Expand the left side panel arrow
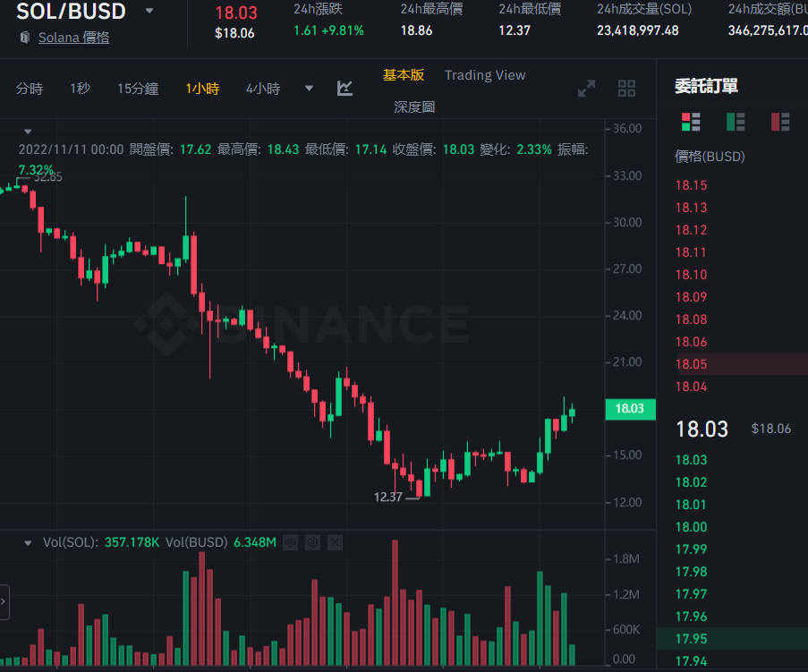Viewport: 808px width, 672px height. [4, 601]
